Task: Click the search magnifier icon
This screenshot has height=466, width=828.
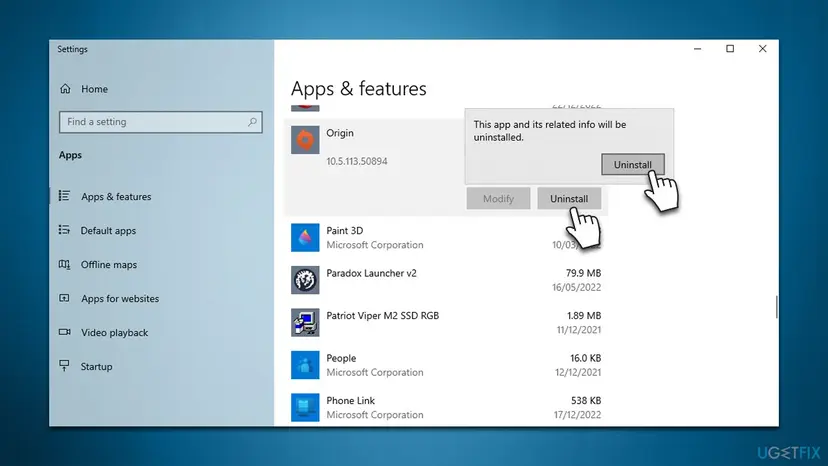Action: (252, 122)
